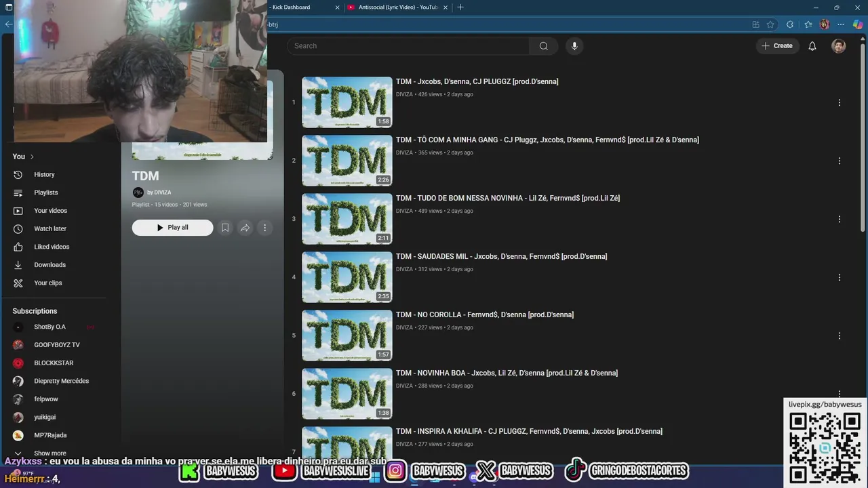
Task: Open the Copilot icon in the browser toolbar
Action: 858,24
